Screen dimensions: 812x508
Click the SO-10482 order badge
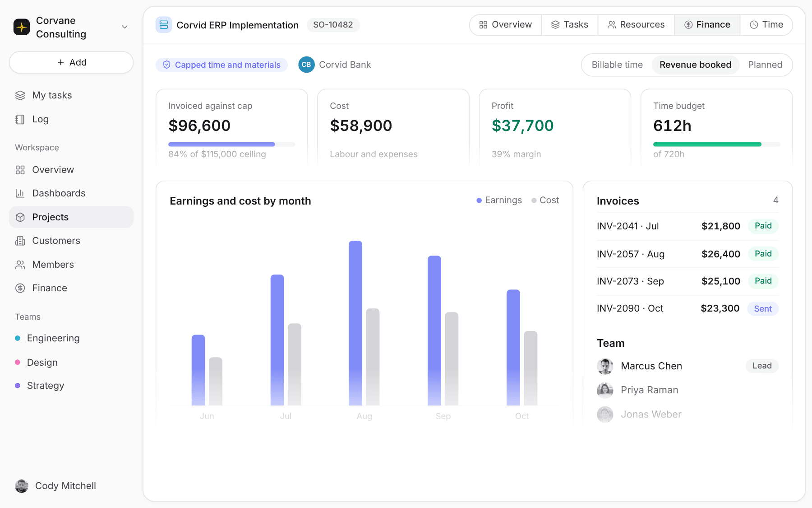(333, 25)
